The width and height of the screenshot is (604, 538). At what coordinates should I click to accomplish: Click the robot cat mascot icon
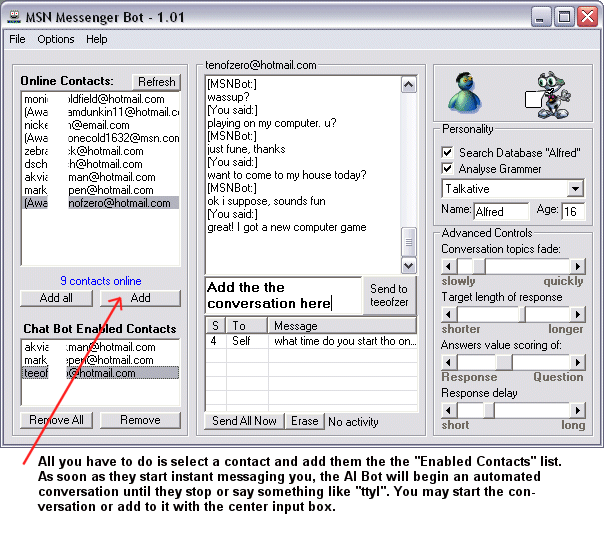coord(548,94)
